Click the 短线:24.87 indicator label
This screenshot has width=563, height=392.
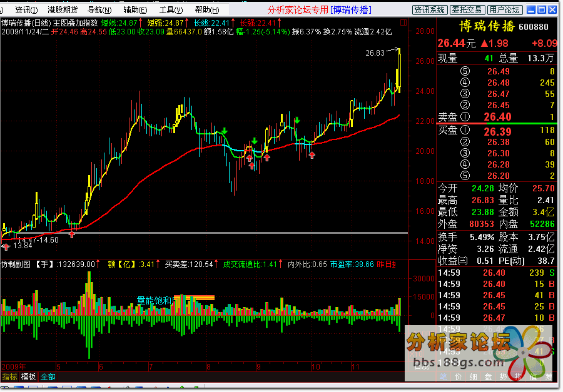(x=119, y=23)
